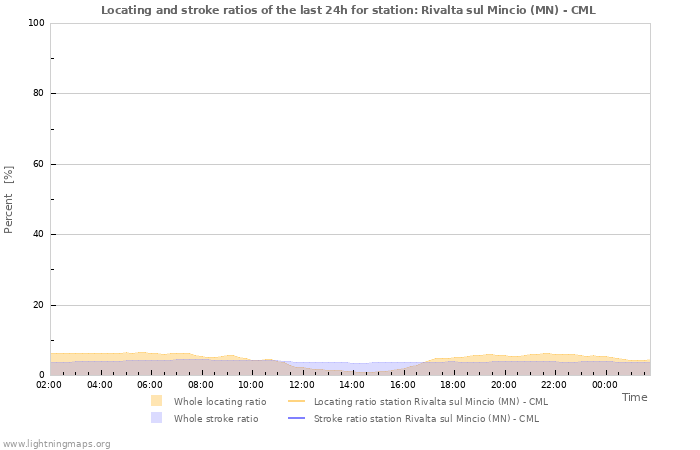Open the www.lightningmaps.org watermark link

(56, 443)
